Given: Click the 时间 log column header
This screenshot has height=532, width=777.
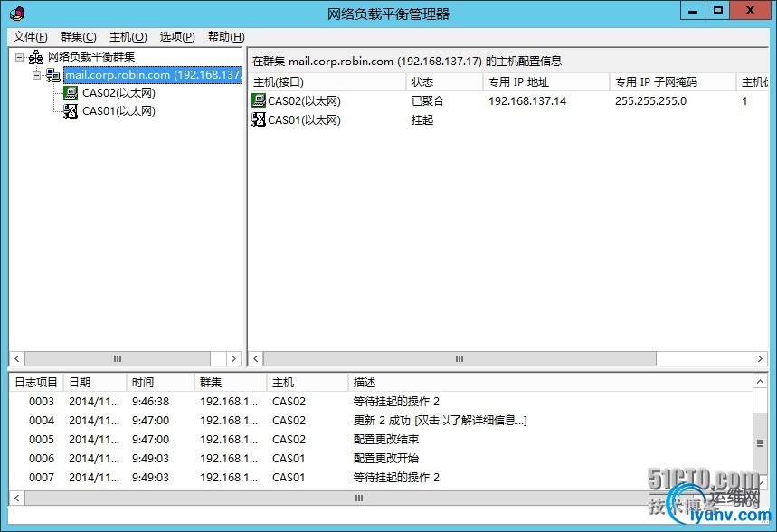Looking at the screenshot, I should pyautogui.click(x=160, y=383).
